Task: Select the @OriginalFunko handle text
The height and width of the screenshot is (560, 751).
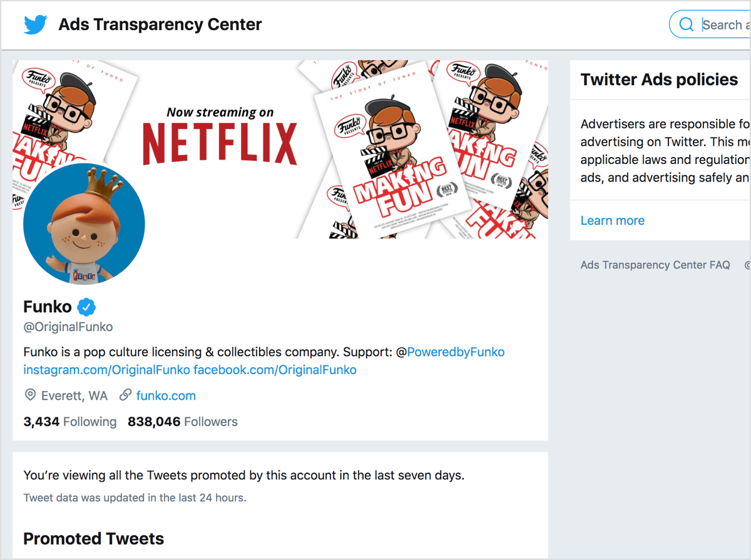Action: 68,327
